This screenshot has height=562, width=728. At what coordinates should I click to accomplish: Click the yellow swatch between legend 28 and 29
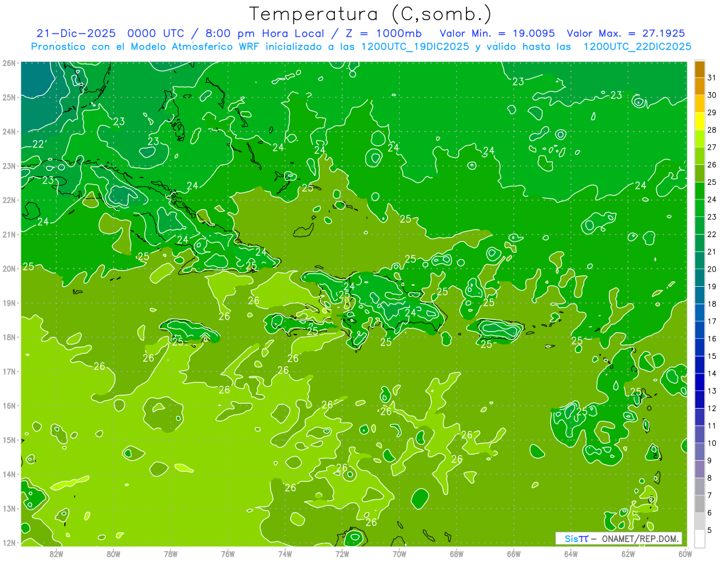pyautogui.click(x=699, y=121)
